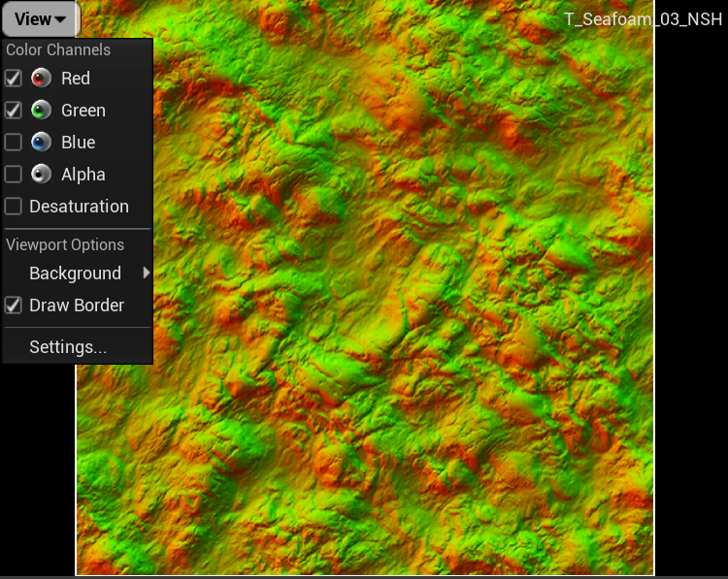
Task: Enable the Alpha channel checkbox
Action: [x=14, y=175]
